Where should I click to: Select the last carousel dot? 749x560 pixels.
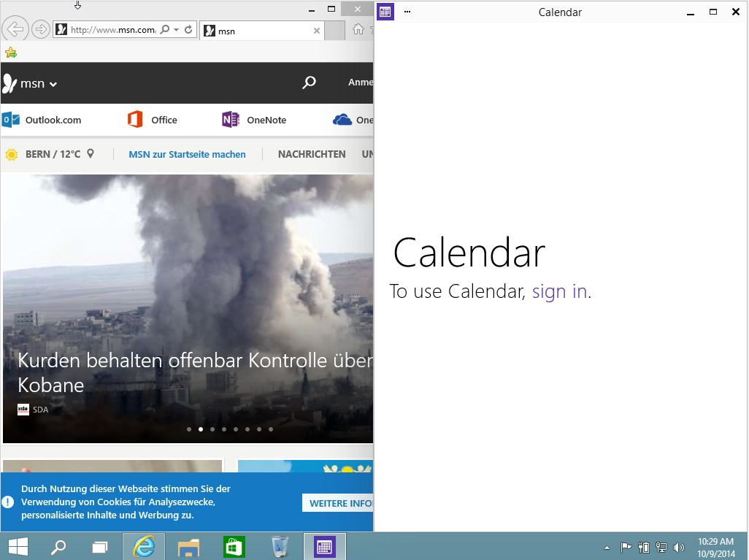pyautogui.click(x=271, y=429)
